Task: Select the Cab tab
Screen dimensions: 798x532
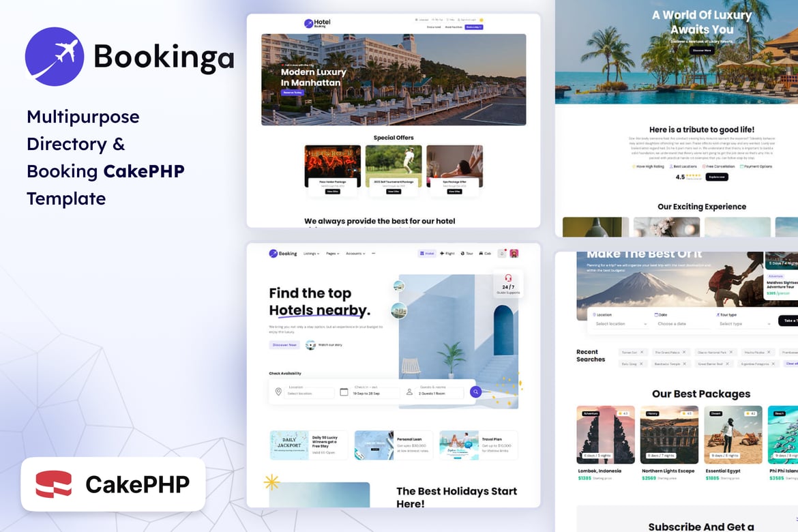Action: pyautogui.click(x=485, y=254)
